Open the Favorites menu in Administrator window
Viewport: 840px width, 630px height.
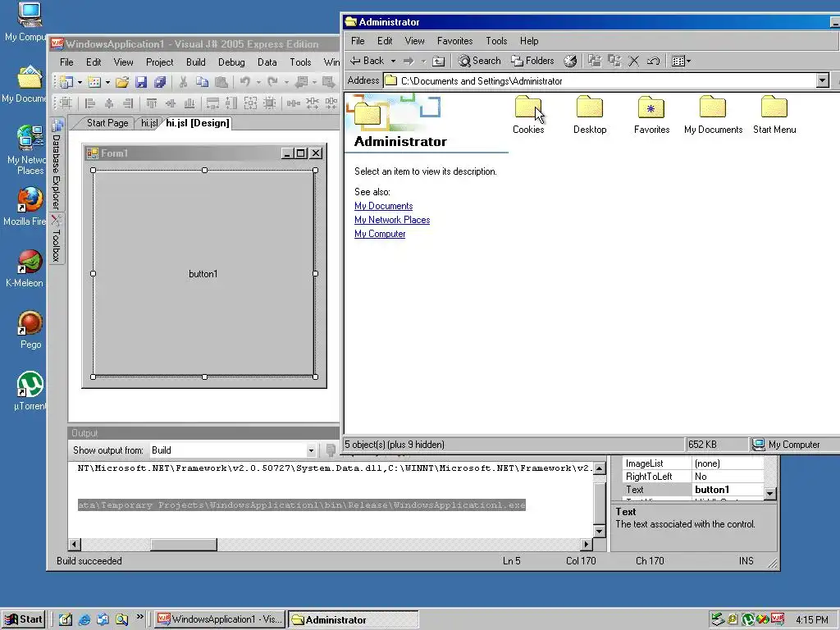[454, 41]
